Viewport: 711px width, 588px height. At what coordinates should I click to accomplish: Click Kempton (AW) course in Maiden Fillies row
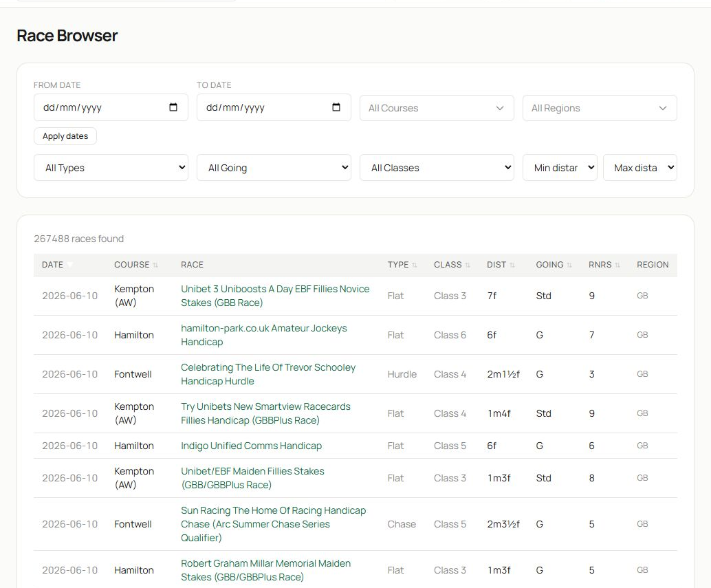[134, 478]
